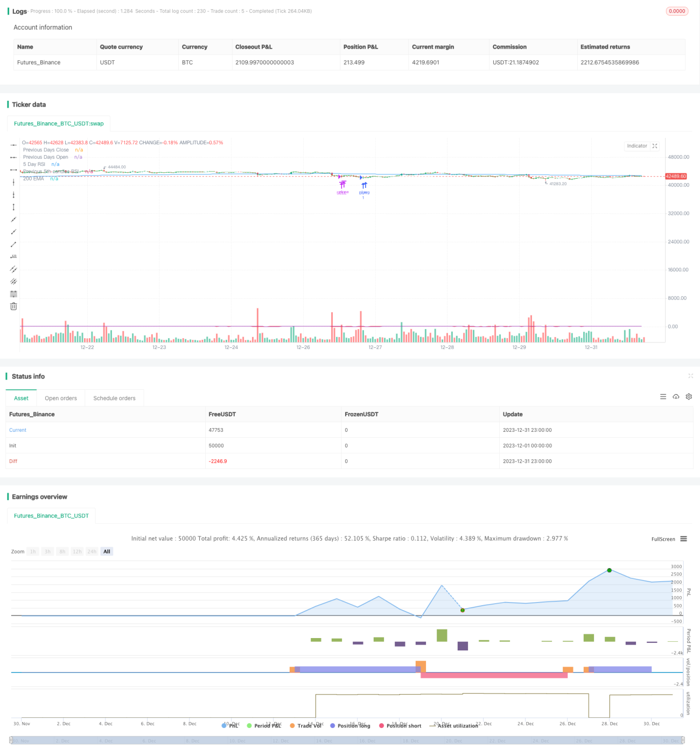Click the earnings chart range navigator bar
The height and width of the screenshot is (756, 700).
coord(347,740)
